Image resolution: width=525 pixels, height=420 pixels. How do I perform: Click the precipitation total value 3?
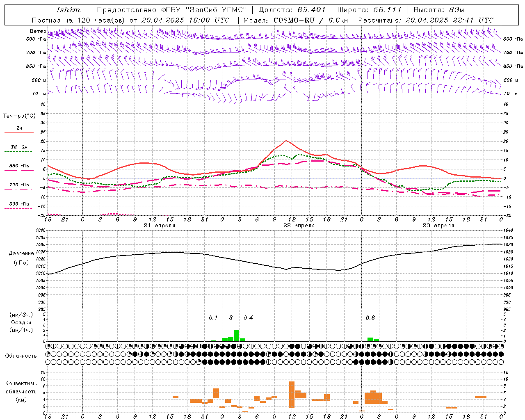pos(231,317)
